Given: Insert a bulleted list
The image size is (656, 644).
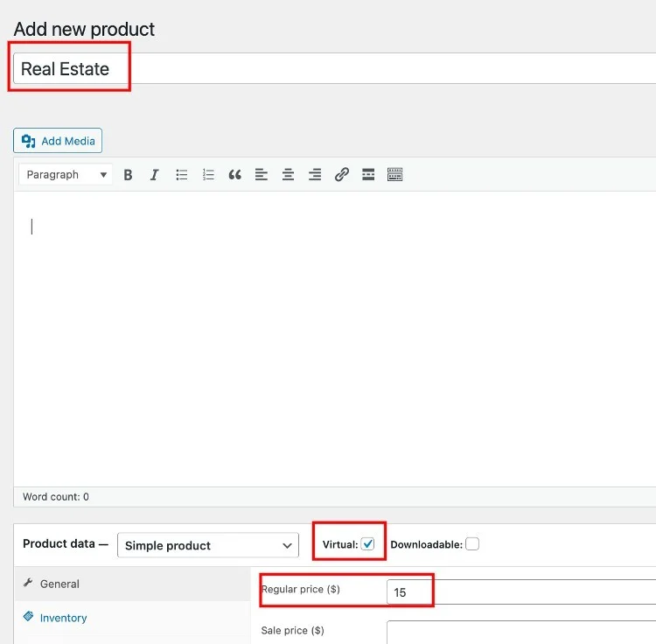Looking at the screenshot, I should tap(182, 174).
